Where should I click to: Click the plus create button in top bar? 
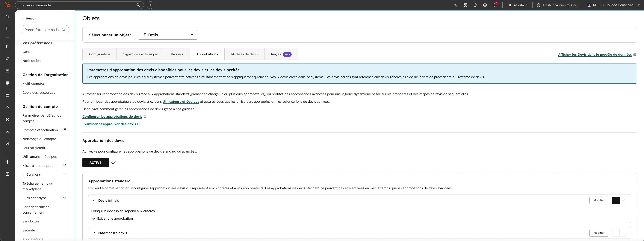150,5
